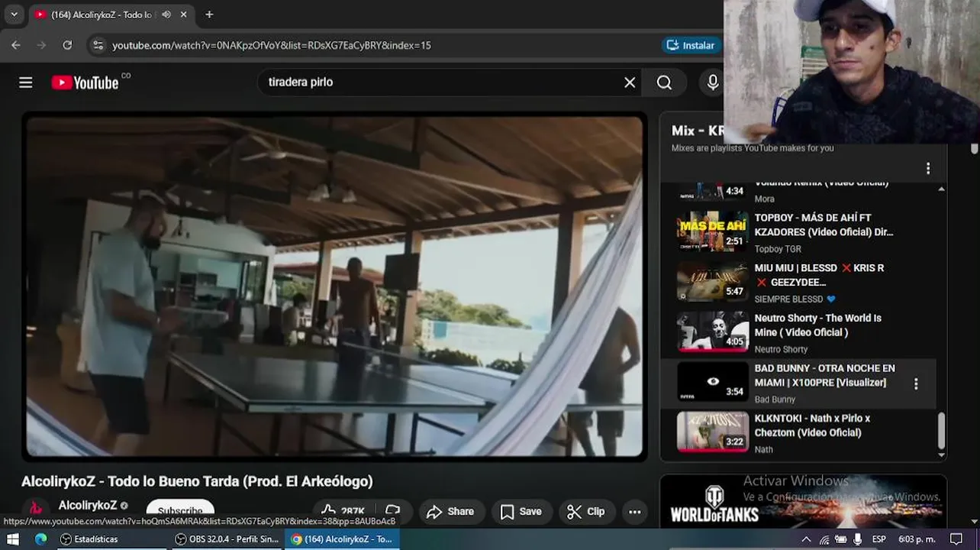
Task: Open microphone icon in system tray
Action: tap(857, 539)
